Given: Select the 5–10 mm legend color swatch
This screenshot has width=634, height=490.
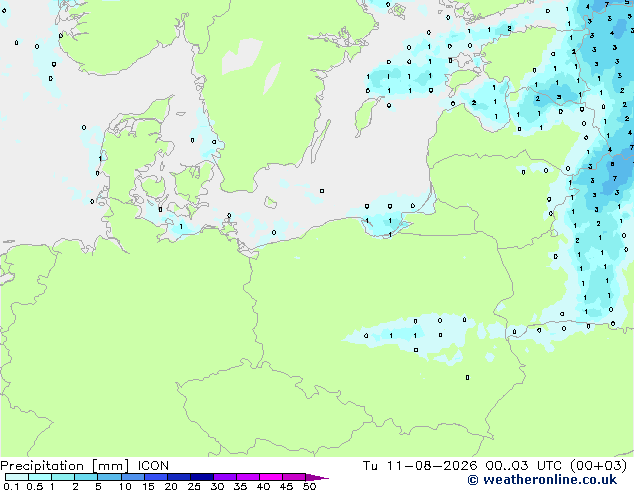Looking at the screenshot, I should pos(110,477).
